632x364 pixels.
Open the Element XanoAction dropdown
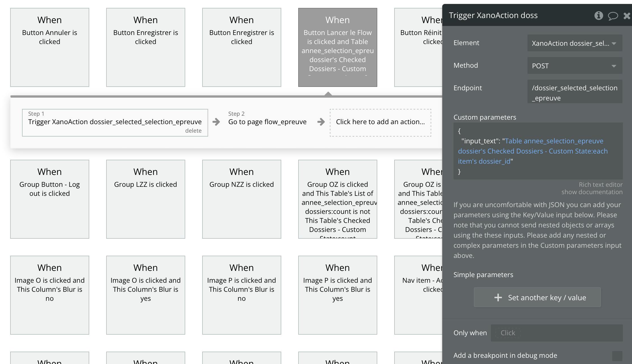click(x=574, y=43)
